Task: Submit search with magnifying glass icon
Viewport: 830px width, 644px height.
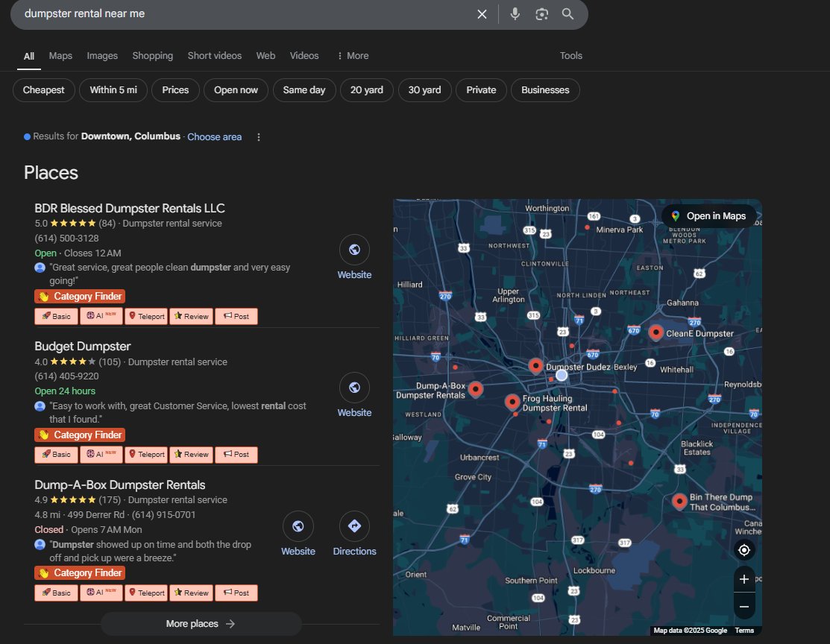Action: point(568,13)
